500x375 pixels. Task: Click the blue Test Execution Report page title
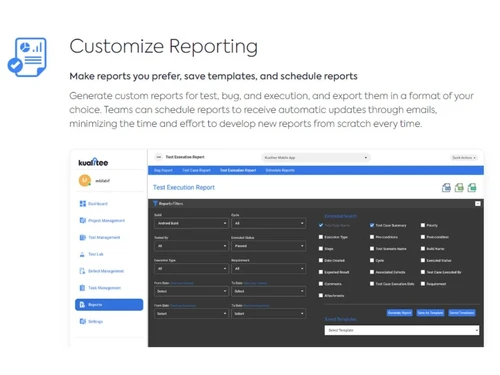[184, 188]
